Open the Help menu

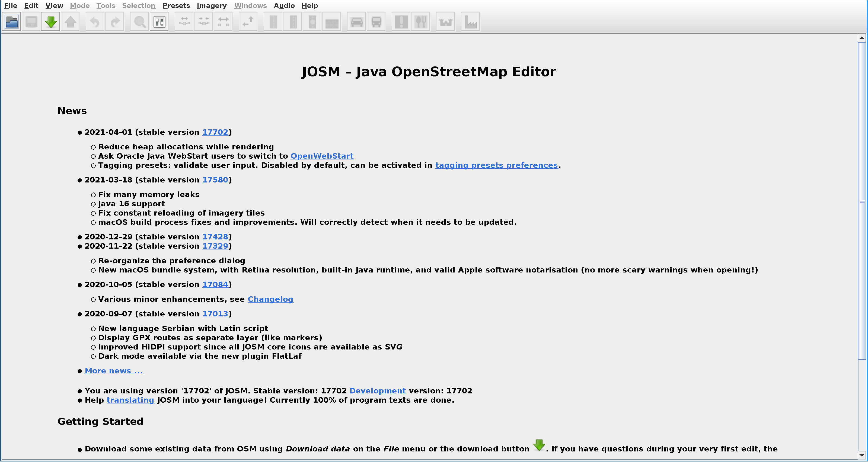310,5
